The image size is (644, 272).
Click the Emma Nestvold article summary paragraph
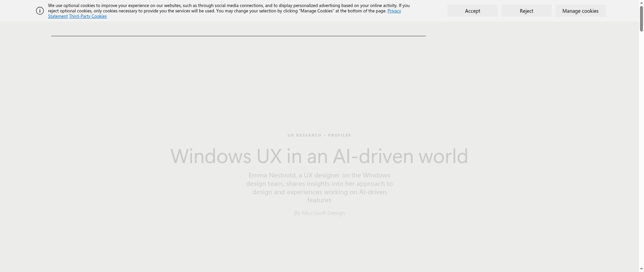(319, 187)
